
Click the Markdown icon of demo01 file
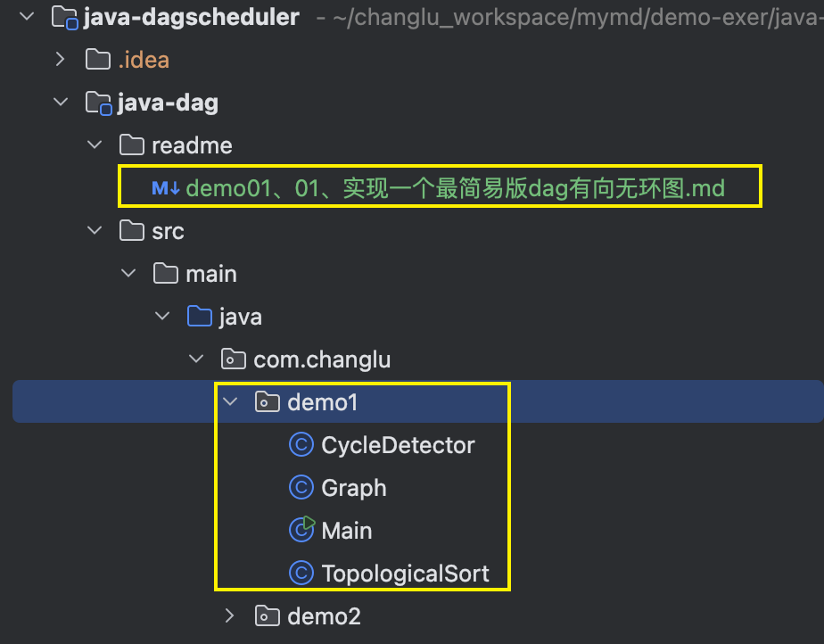tap(166, 188)
